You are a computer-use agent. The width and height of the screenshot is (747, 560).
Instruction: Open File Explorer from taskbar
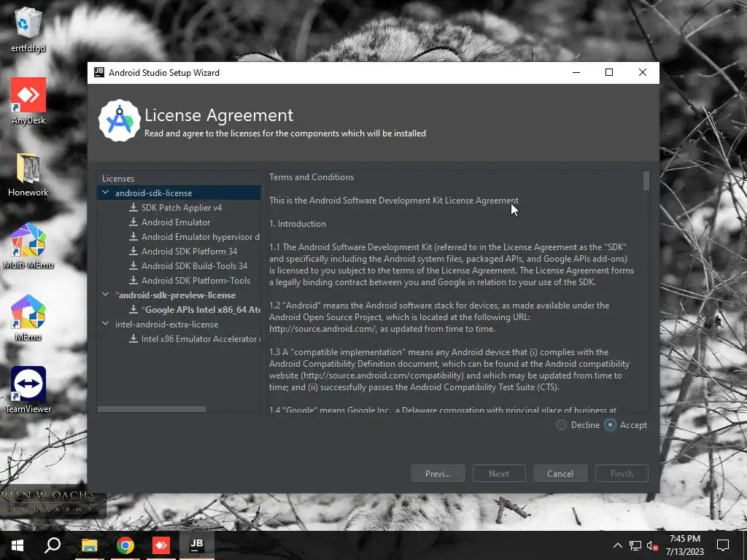coord(89,545)
